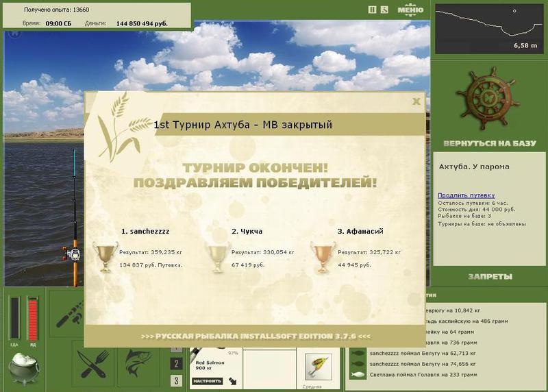Click 'Рыбаков на базе: 3' text
Screen dimensions: 548x392
pyautogui.click(x=464, y=216)
